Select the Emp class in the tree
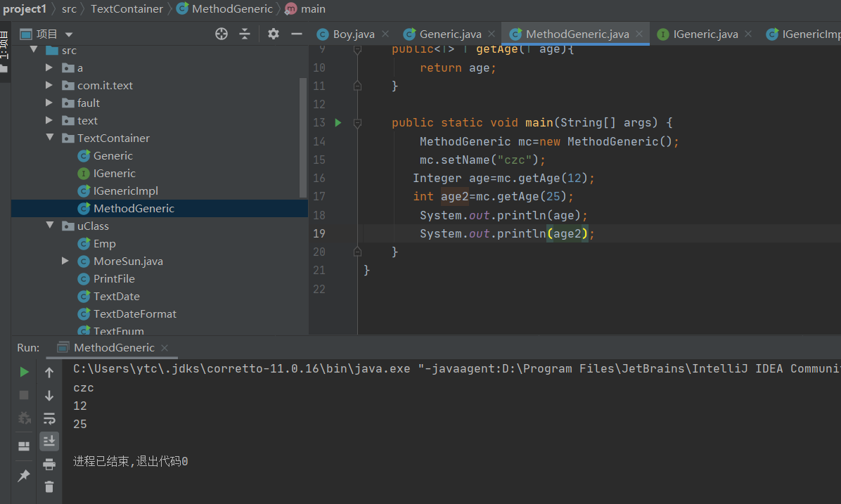 [104, 244]
